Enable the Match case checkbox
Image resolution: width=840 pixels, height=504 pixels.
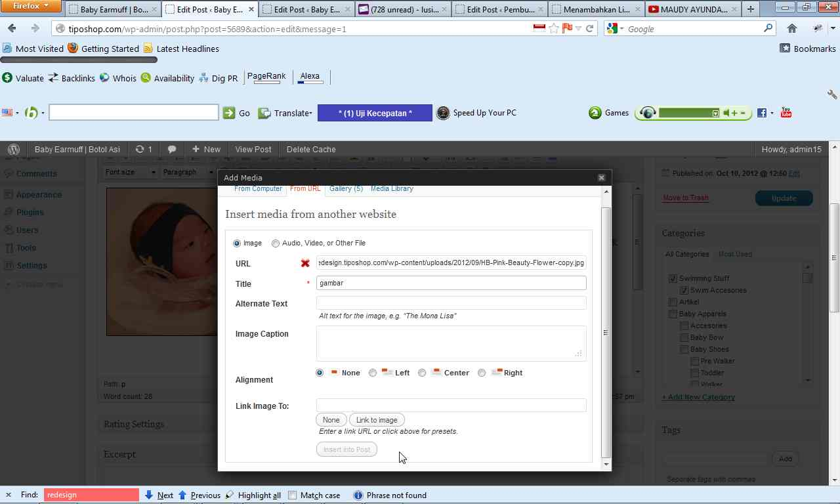[293, 495]
